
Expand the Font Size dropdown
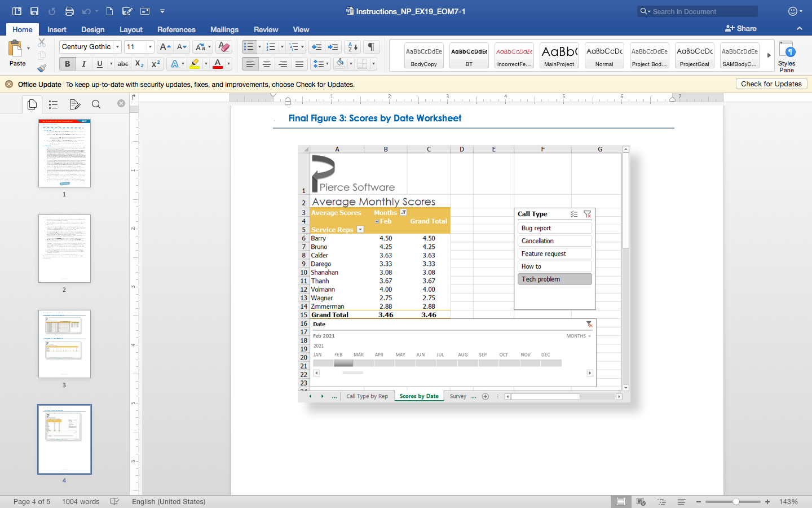pos(150,47)
